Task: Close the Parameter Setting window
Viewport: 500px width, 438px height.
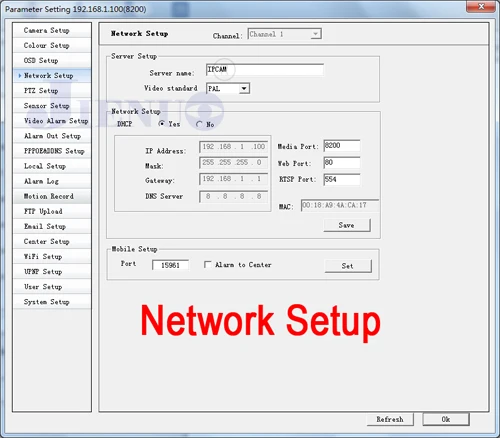Action: click(x=481, y=6)
